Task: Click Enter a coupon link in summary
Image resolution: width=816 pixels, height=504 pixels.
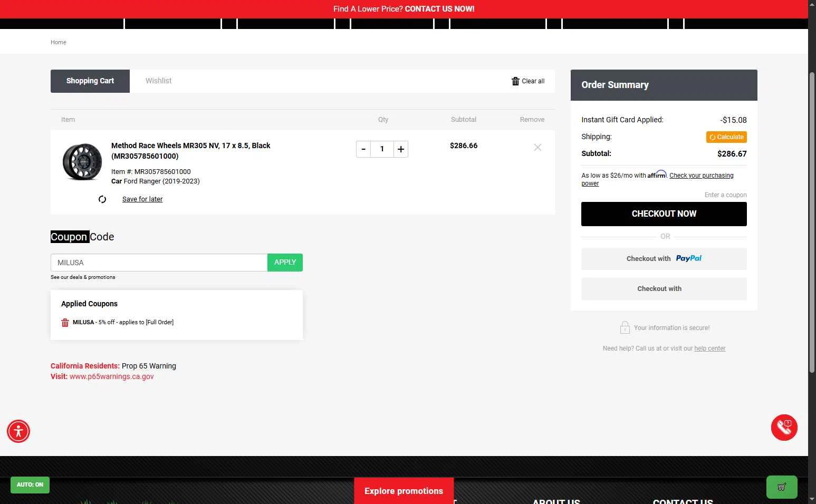Action: (725, 195)
